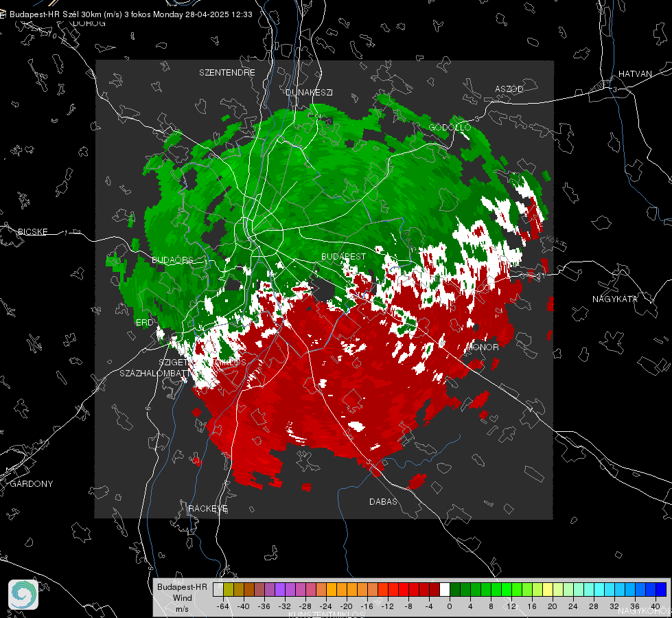Click the 0 legend value
This screenshot has width=672, height=618.
450,606
